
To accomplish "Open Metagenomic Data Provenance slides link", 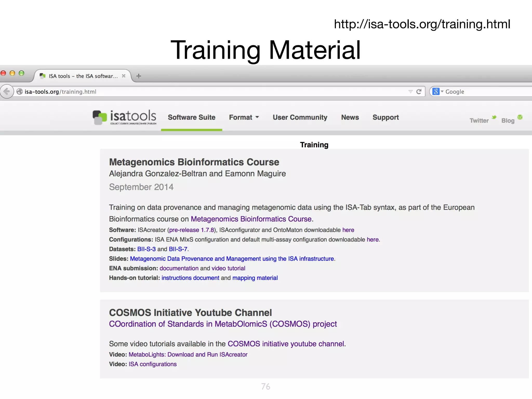I will click(232, 259).
